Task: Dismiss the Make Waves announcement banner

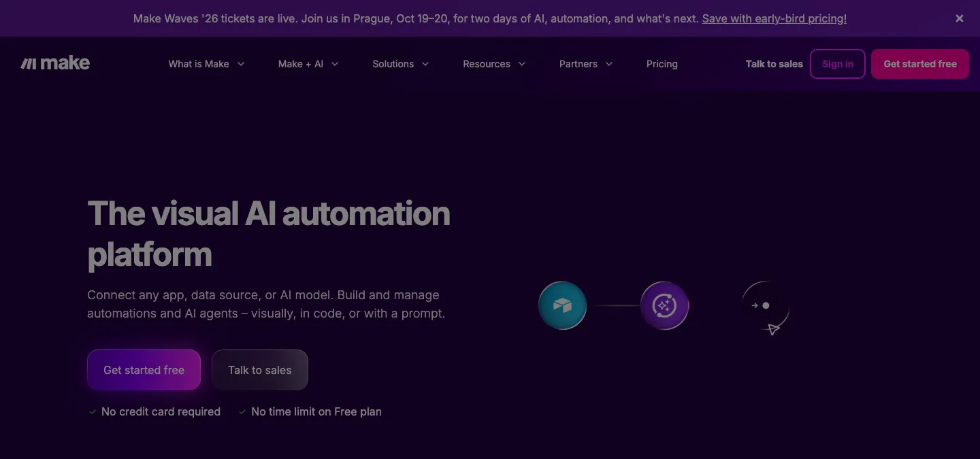Action: 960,18
